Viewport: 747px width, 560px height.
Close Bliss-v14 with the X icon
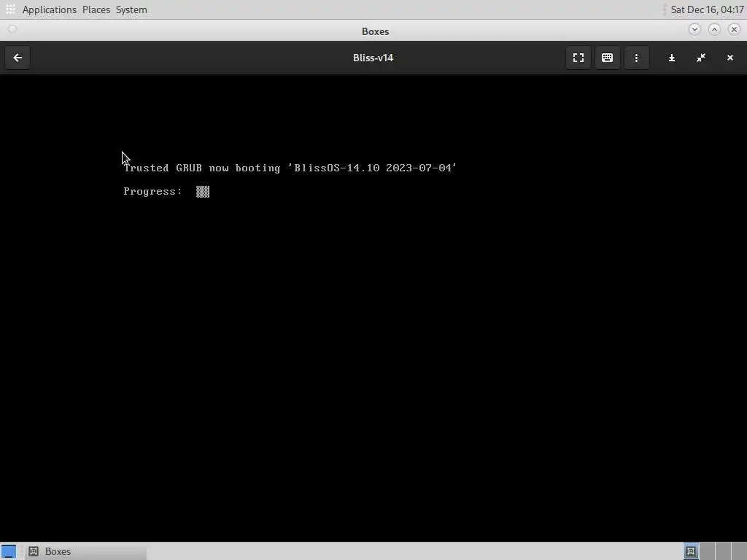[x=729, y=58]
